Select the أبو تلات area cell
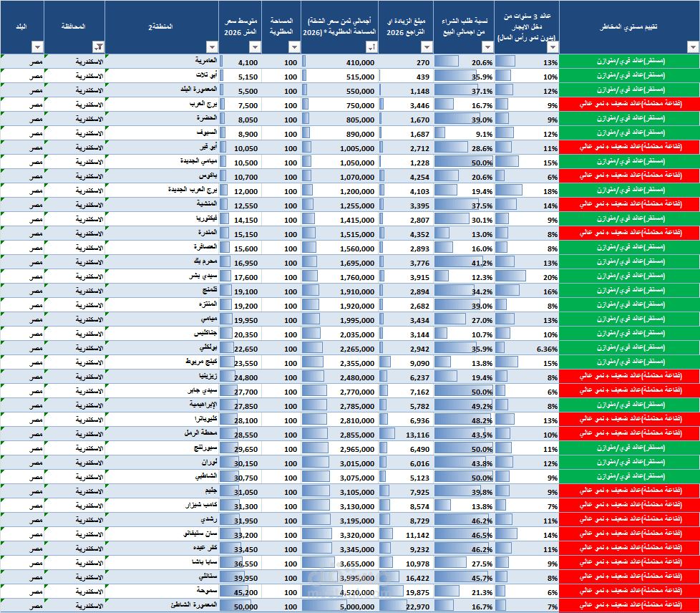700x613 pixels. (x=162, y=76)
